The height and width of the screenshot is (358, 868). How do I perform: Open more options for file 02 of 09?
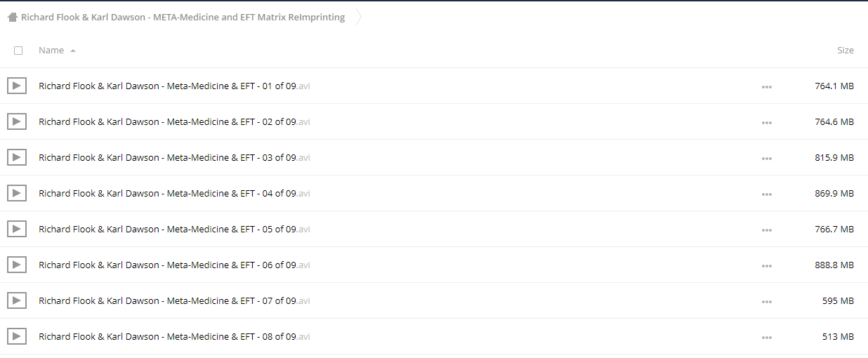tap(766, 122)
